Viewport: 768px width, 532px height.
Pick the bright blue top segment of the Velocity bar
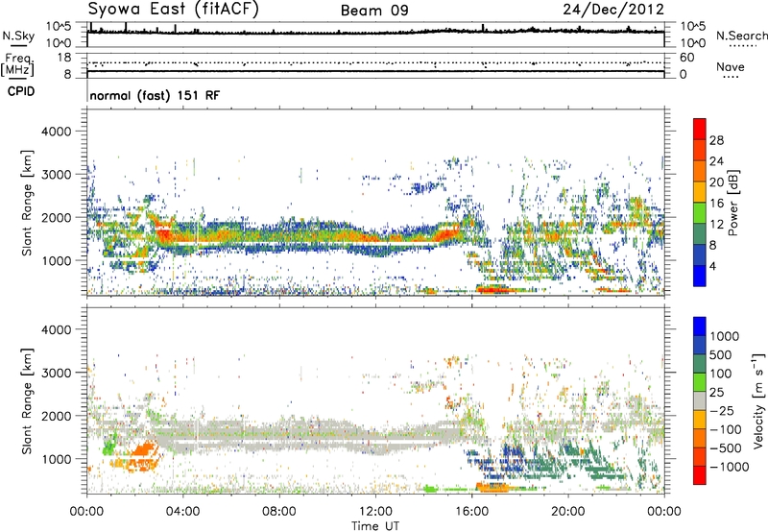pos(700,326)
